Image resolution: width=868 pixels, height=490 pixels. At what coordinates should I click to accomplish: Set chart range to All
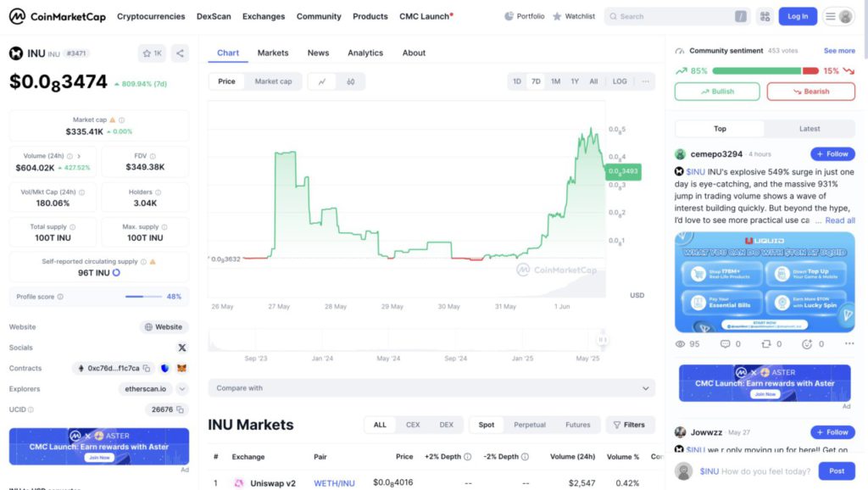(593, 81)
